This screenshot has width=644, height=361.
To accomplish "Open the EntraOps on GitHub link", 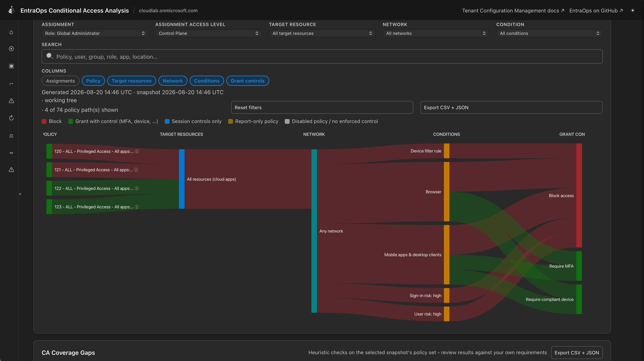I will click(596, 10).
